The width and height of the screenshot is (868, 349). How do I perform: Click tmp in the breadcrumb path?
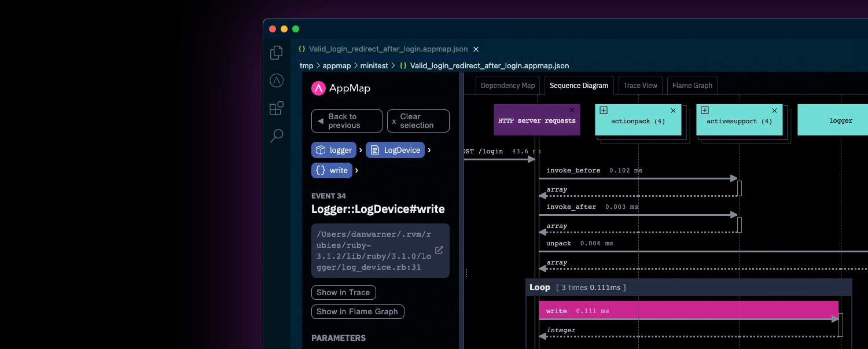pyautogui.click(x=306, y=65)
